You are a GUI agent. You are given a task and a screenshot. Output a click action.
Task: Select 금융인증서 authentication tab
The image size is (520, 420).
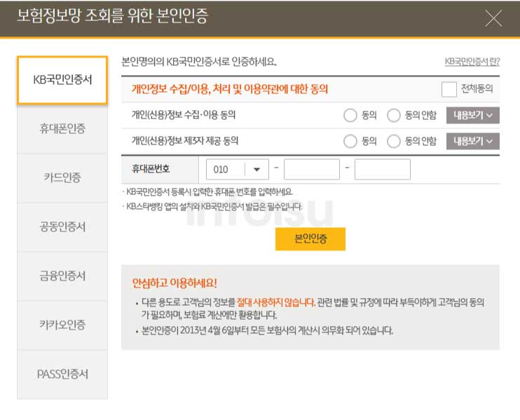(62, 276)
